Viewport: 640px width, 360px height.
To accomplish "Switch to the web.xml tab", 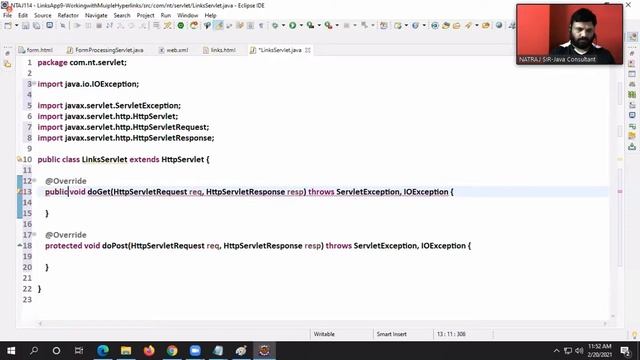I will [x=174, y=50].
